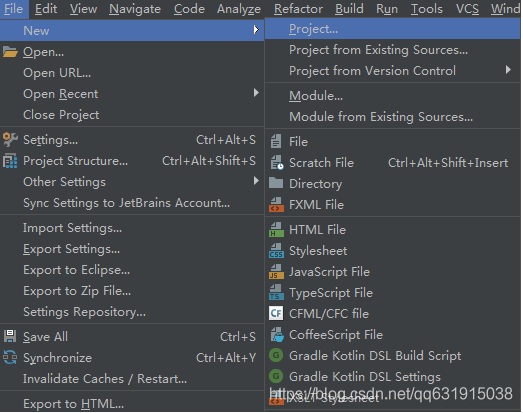The image size is (523, 413).
Task: Click the Save All floppy disk icon
Action: 10,337
